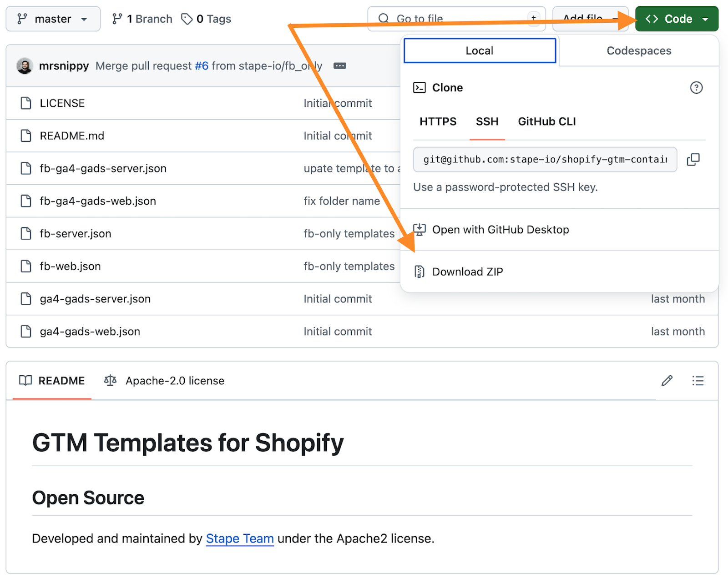
Task: View the 0 Tags link
Action: pyautogui.click(x=206, y=19)
